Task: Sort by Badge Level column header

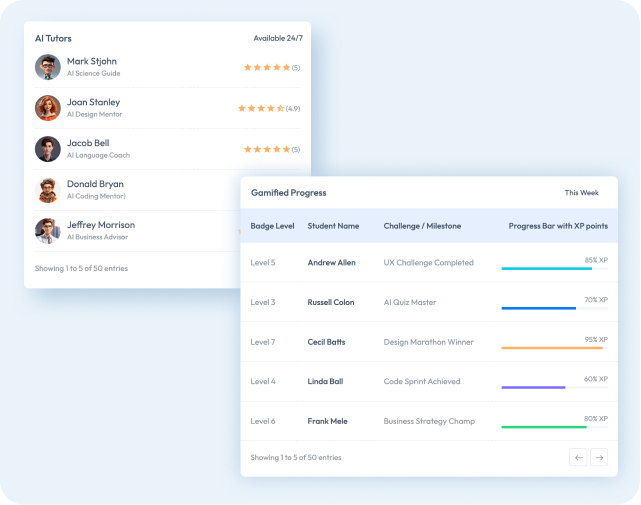Action: [x=272, y=226]
